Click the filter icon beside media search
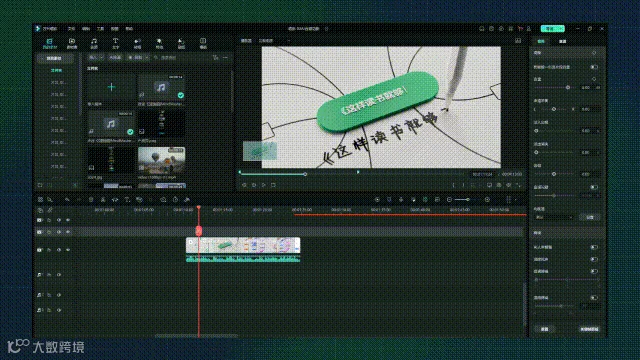640x360 pixels. click(x=216, y=58)
